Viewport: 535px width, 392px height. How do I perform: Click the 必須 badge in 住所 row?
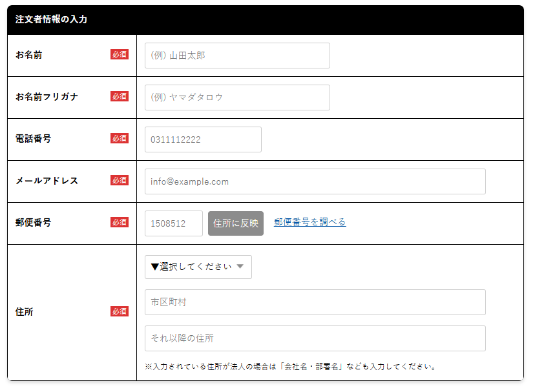[120, 312]
